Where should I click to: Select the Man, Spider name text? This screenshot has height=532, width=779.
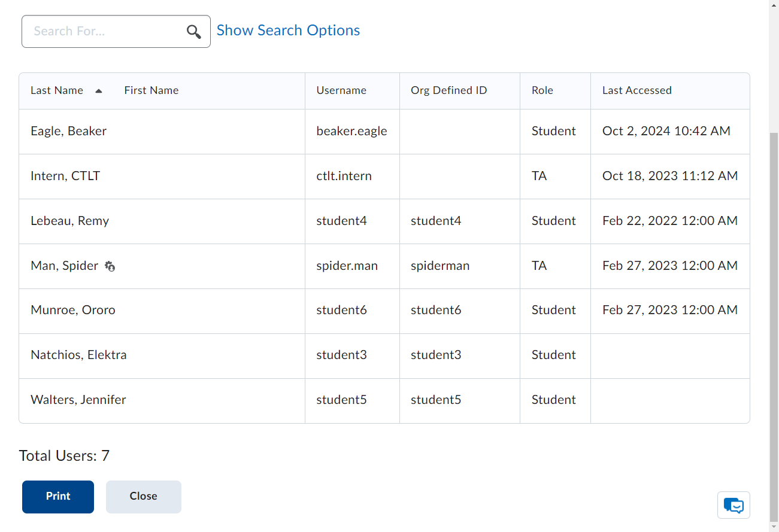[65, 266]
